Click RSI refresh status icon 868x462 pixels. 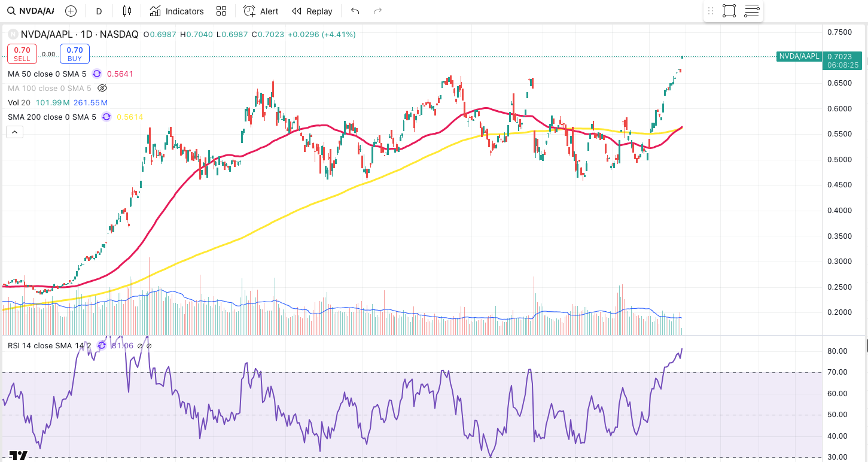(102, 346)
